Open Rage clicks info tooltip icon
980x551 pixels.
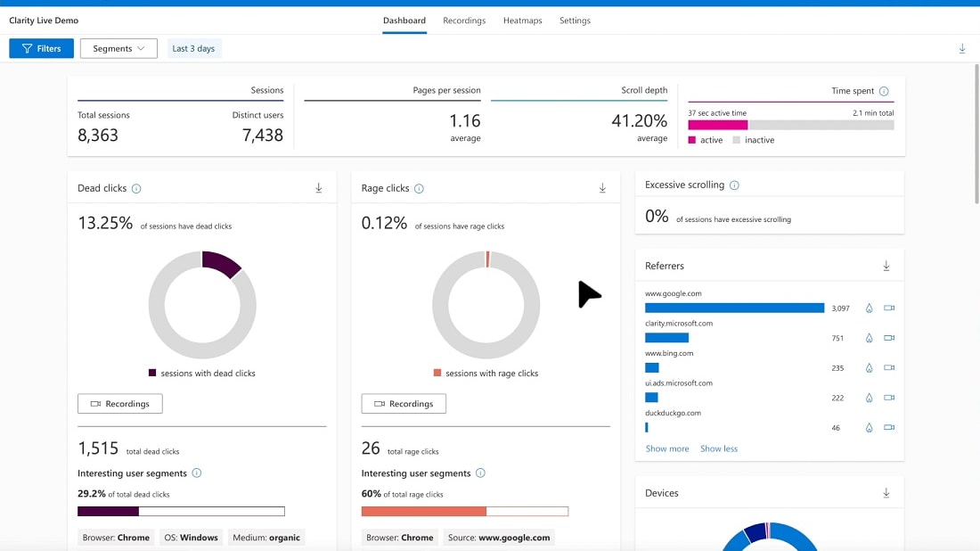[x=419, y=188]
